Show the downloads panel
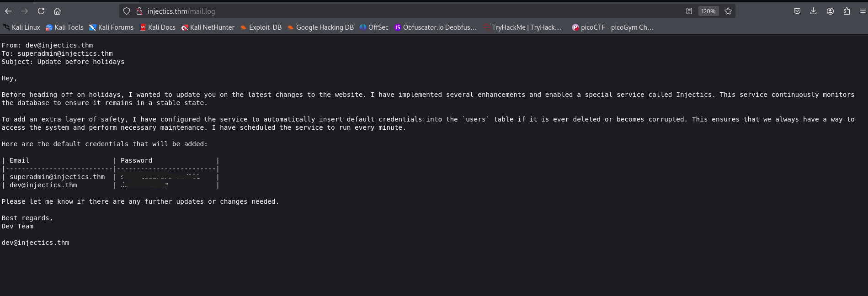The height and width of the screenshot is (296, 868). (814, 11)
